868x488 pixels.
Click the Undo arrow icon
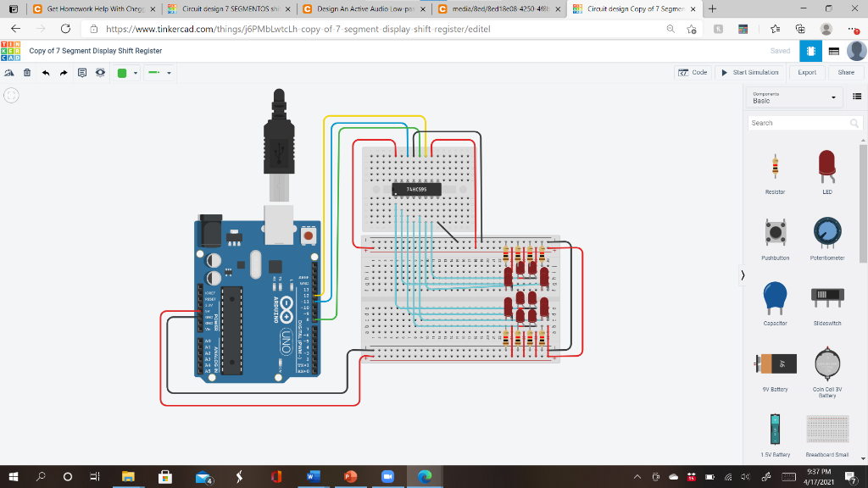tap(45, 73)
